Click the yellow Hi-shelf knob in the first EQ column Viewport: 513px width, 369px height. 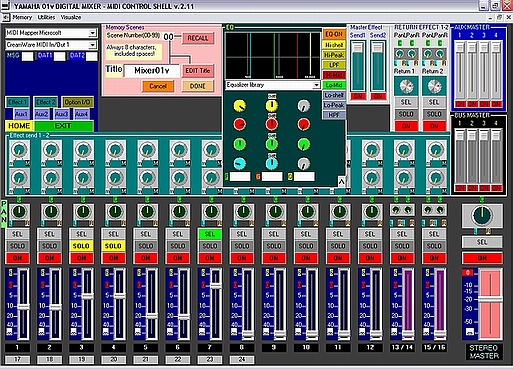coord(240,106)
